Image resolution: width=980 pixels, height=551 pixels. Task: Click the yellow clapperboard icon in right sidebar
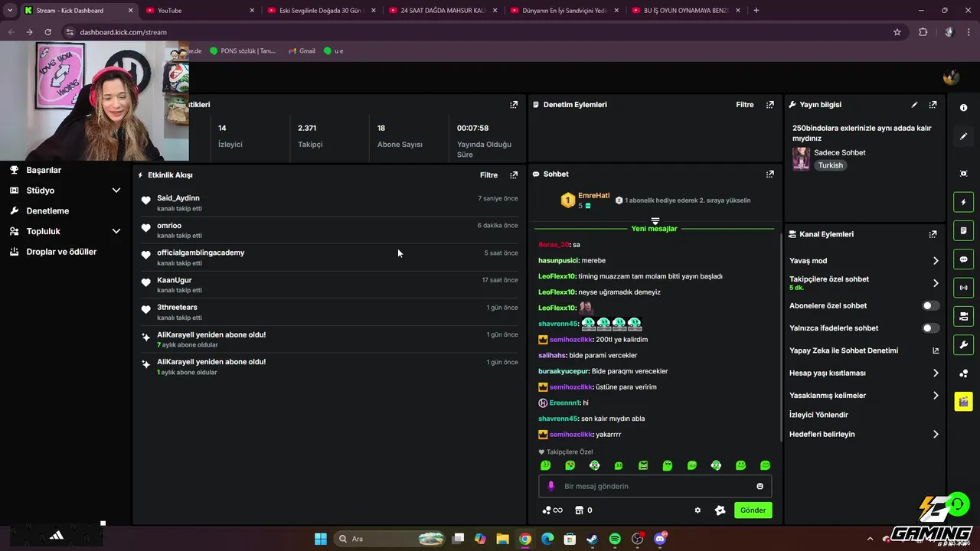pyautogui.click(x=963, y=402)
